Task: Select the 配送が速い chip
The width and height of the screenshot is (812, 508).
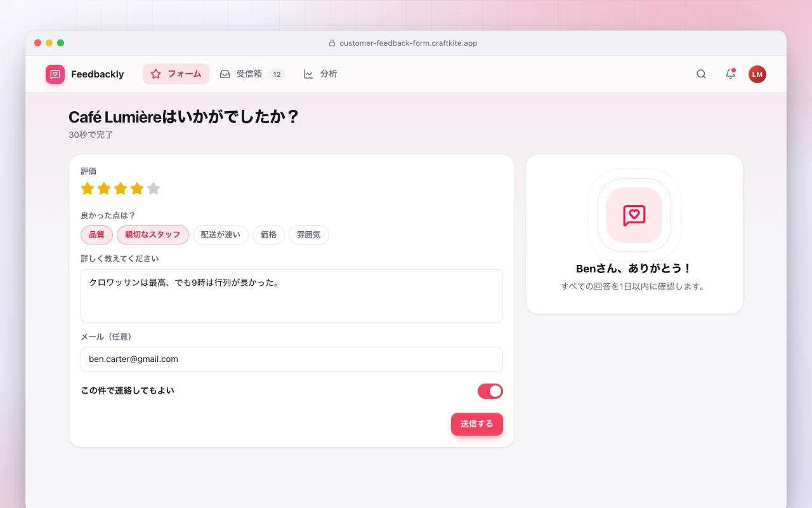Action: click(221, 235)
